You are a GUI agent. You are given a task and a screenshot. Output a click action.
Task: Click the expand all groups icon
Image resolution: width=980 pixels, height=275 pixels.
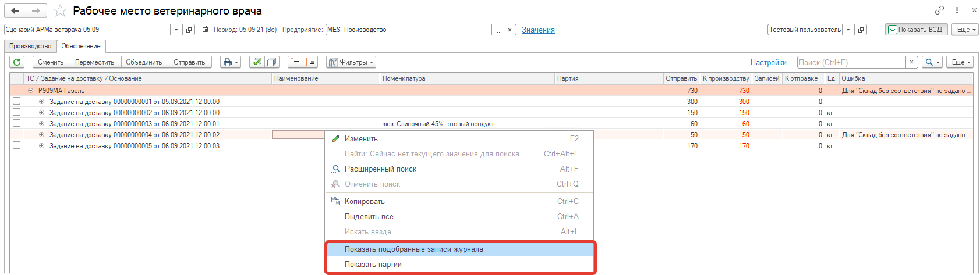(310, 62)
